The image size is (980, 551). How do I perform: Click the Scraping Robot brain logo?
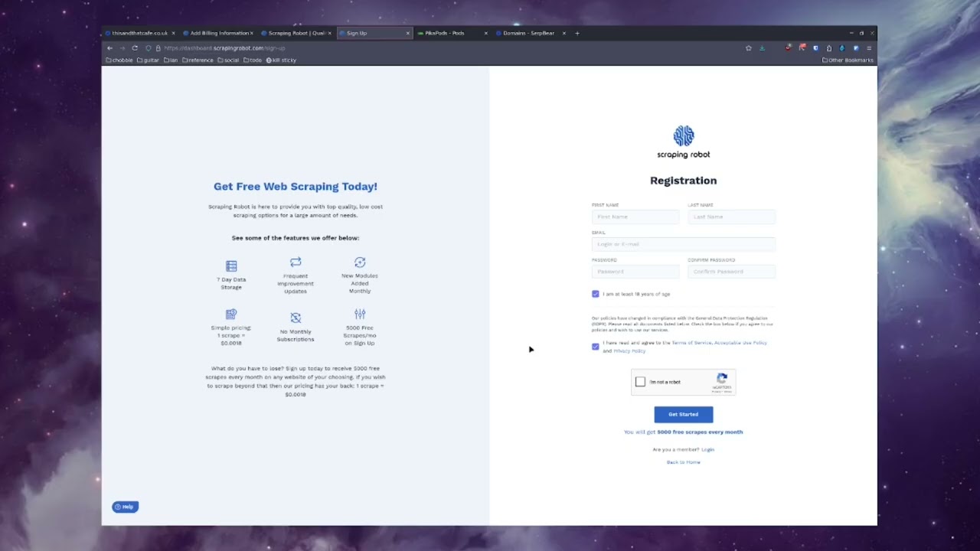684,136
